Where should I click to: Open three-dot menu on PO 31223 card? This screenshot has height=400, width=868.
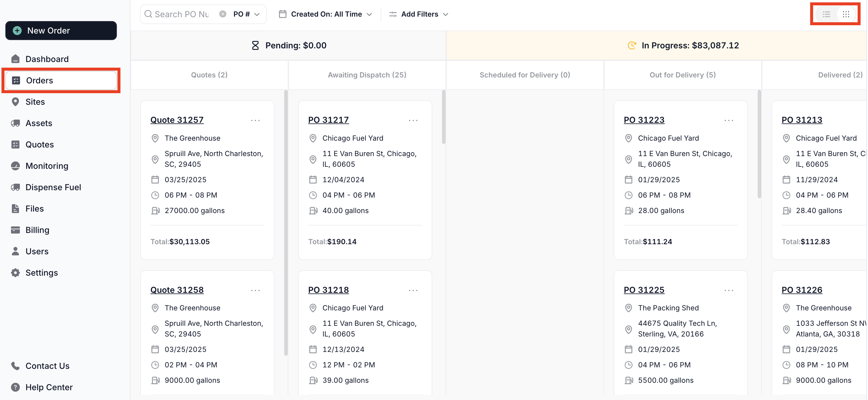(729, 120)
